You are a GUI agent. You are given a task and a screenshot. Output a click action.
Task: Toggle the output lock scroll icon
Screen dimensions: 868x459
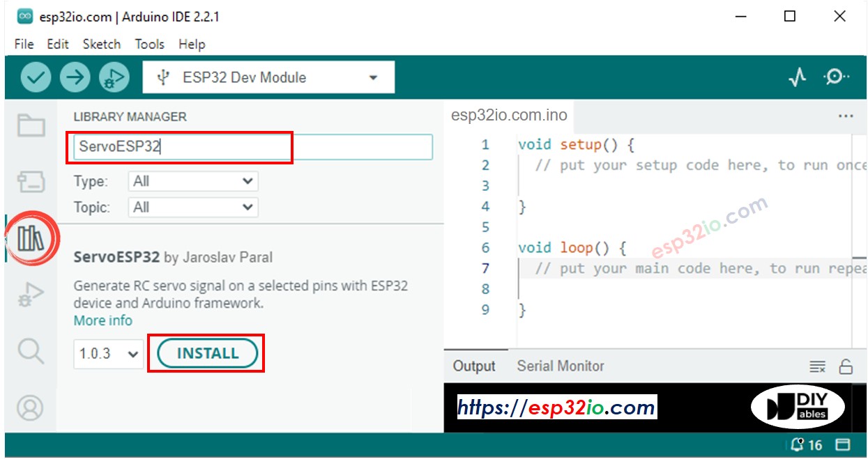846,366
